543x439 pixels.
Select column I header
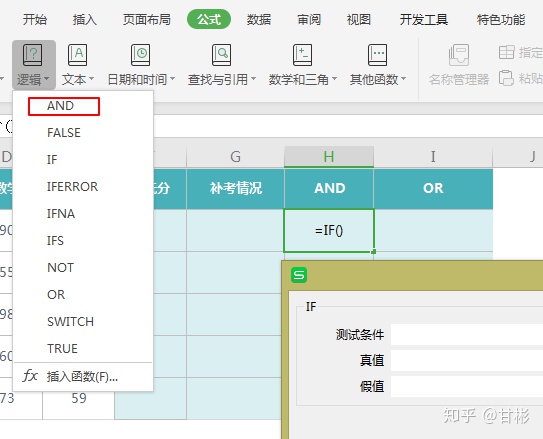pyautogui.click(x=433, y=157)
